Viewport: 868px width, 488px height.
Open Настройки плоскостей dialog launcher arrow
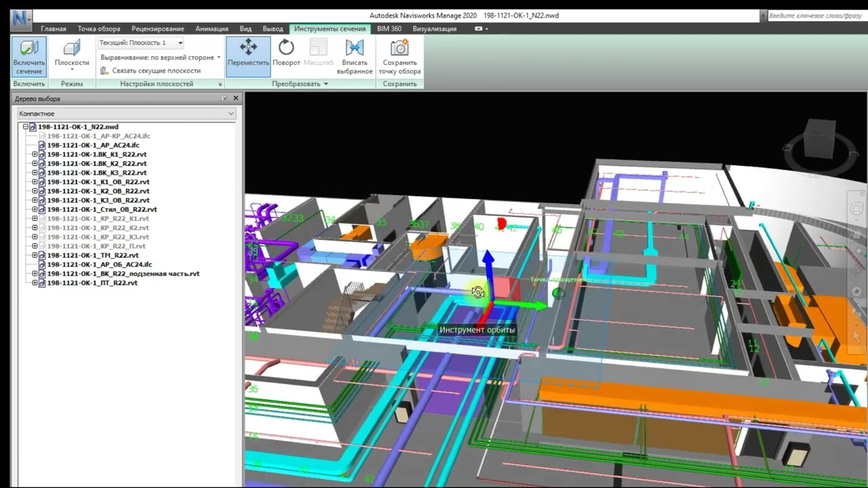(220, 84)
